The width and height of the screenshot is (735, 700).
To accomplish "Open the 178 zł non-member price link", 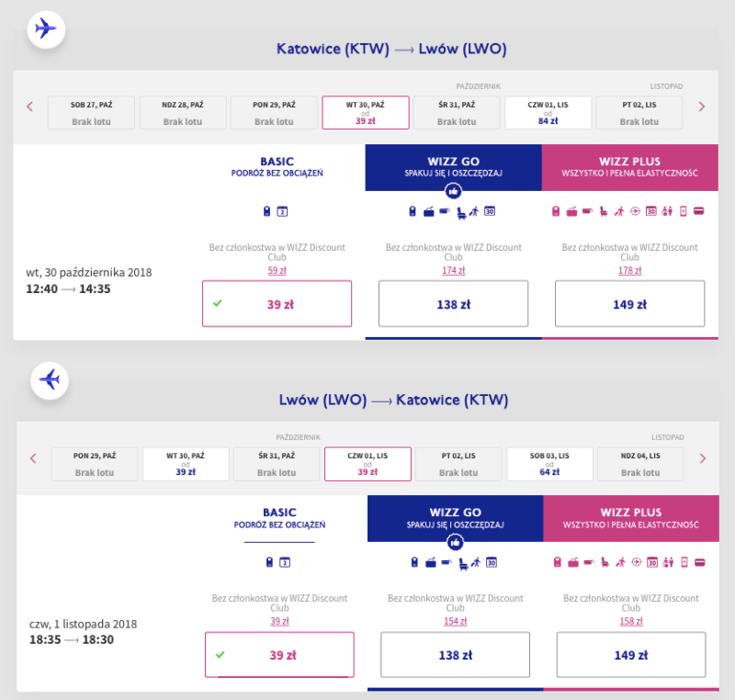I will (629, 270).
